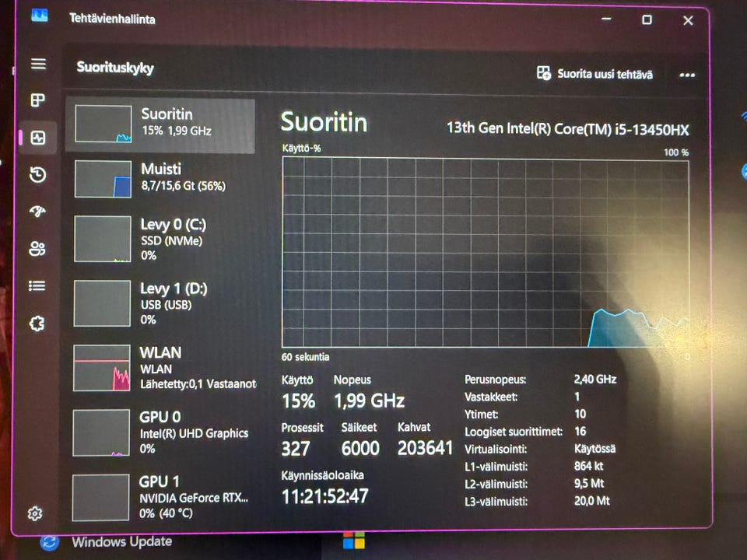Click the uptime value 11:21:52:47
The width and height of the screenshot is (747, 560).
point(325,497)
